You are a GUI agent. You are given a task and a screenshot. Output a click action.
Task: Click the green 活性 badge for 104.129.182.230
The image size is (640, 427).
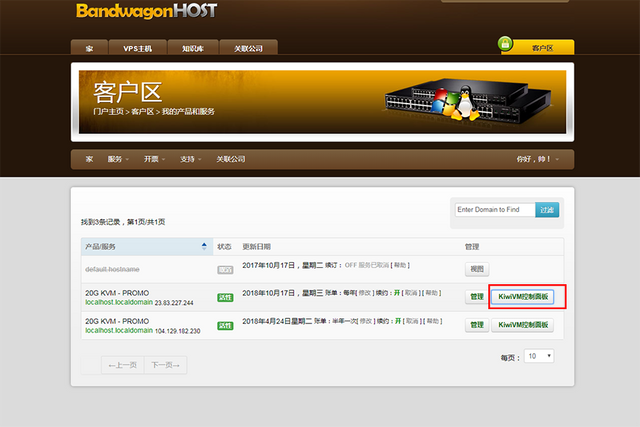[225, 326]
